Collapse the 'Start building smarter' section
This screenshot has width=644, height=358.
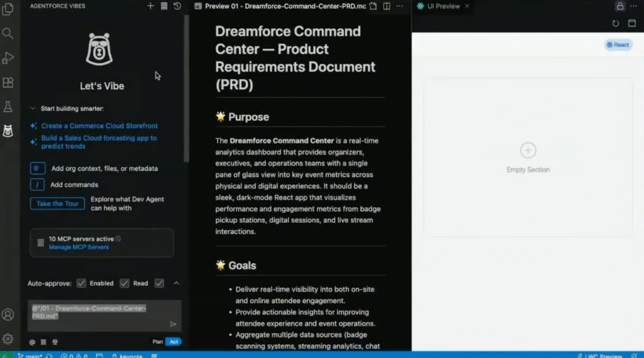33,109
